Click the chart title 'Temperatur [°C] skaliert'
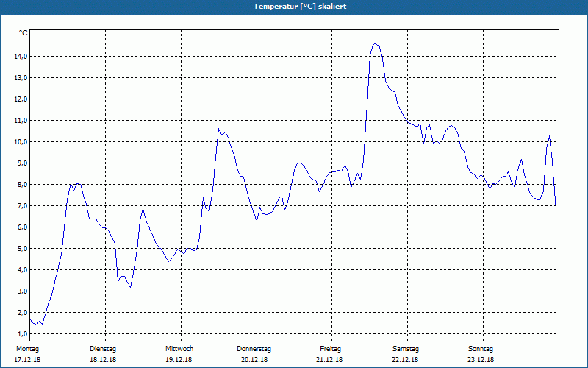The height and width of the screenshot is (368, 588). pyautogui.click(x=300, y=7)
